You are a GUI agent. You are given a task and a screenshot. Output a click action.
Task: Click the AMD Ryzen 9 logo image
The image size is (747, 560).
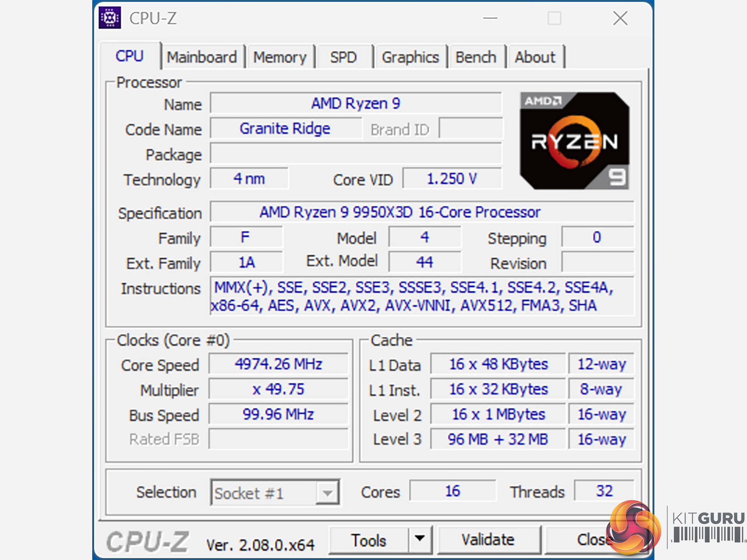tap(575, 141)
